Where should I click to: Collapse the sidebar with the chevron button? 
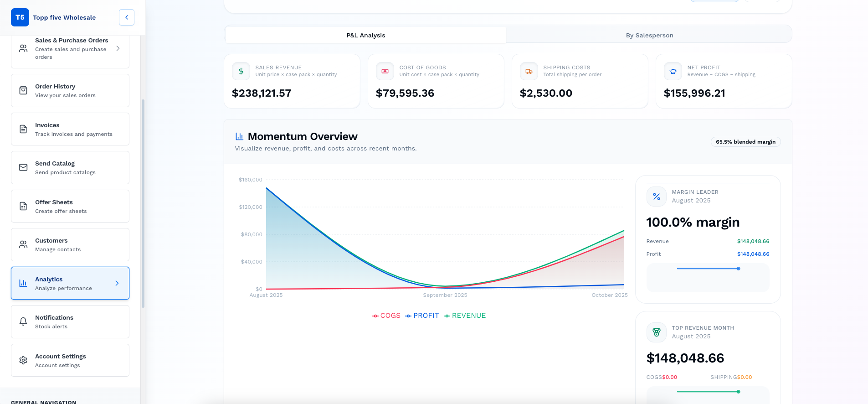tap(127, 17)
